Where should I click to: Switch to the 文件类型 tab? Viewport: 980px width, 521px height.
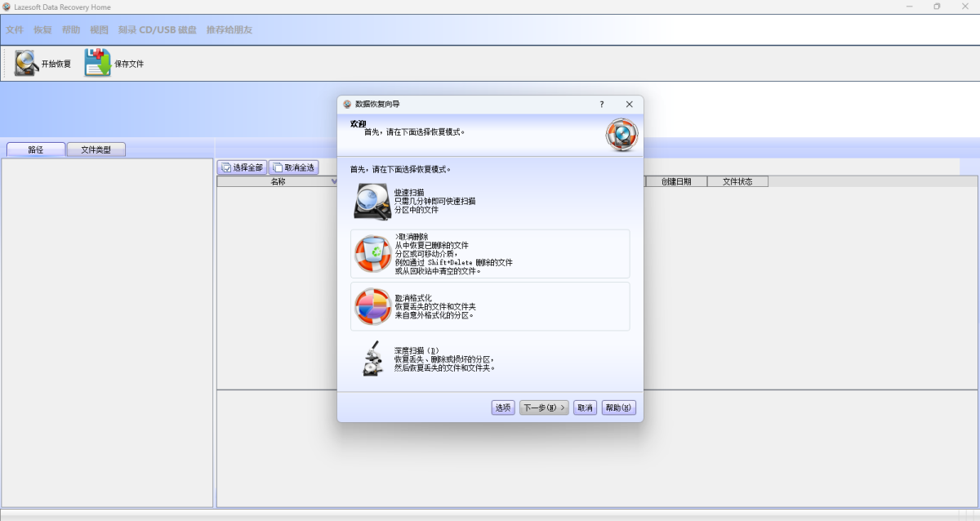(x=96, y=149)
